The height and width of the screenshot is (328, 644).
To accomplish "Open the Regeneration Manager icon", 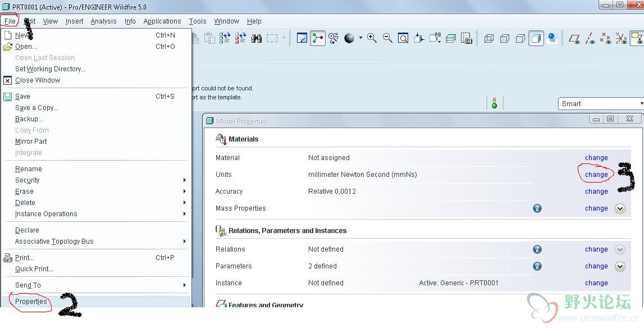I will click(x=241, y=38).
